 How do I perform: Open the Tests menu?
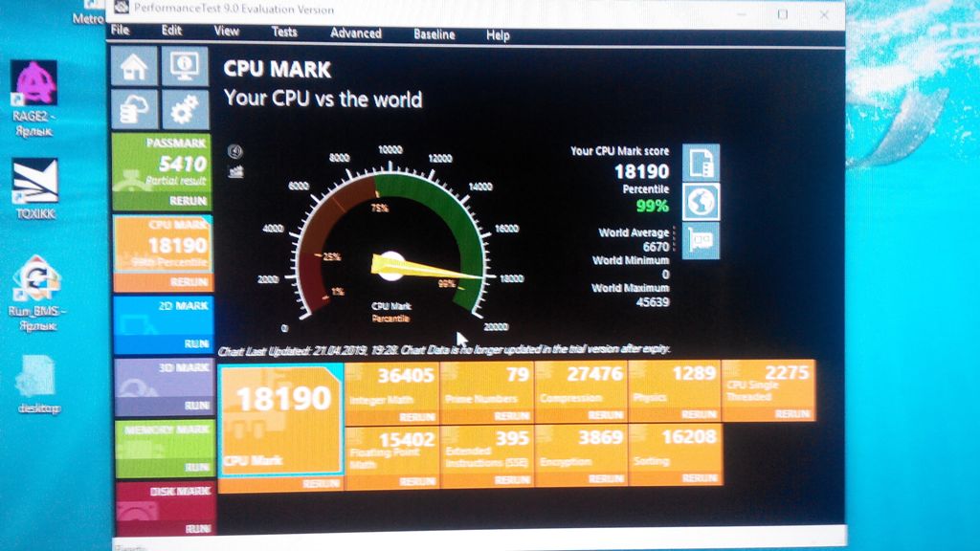point(283,32)
